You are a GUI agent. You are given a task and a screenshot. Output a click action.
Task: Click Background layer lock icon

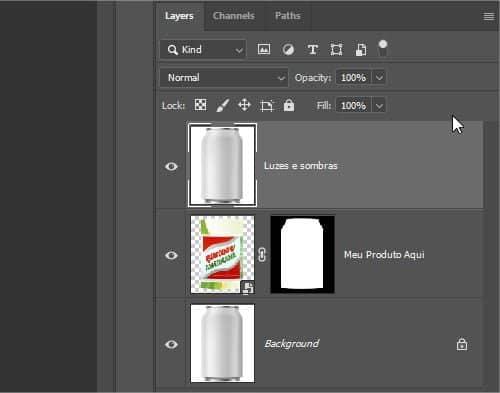coord(462,344)
